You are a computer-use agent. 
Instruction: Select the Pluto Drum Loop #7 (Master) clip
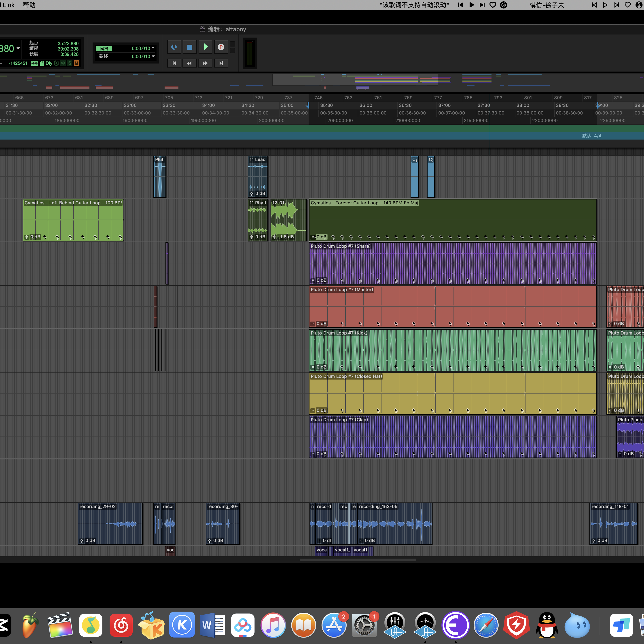[x=453, y=307]
